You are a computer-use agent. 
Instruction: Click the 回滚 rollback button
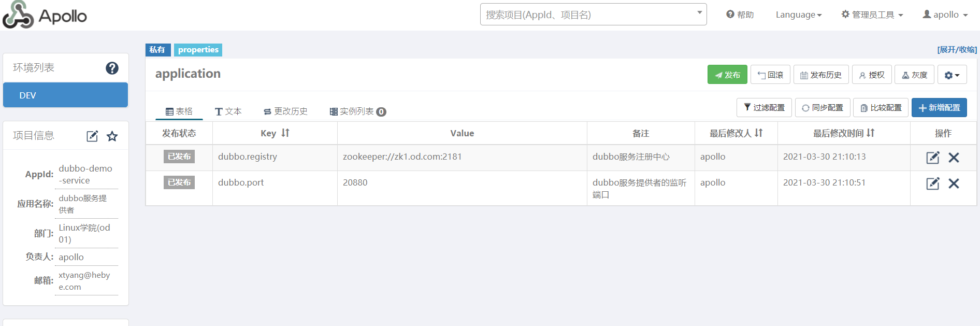(x=770, y=75)
